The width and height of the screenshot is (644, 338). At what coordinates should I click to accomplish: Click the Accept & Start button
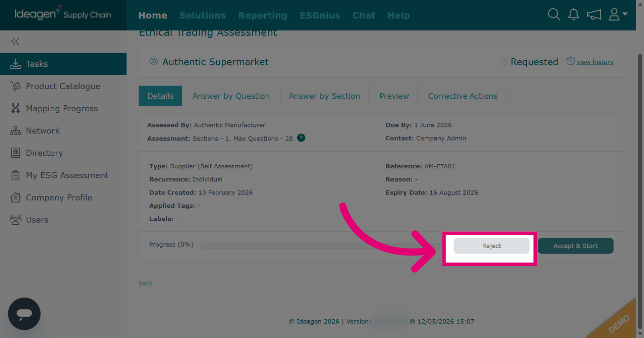coord(576,246)
